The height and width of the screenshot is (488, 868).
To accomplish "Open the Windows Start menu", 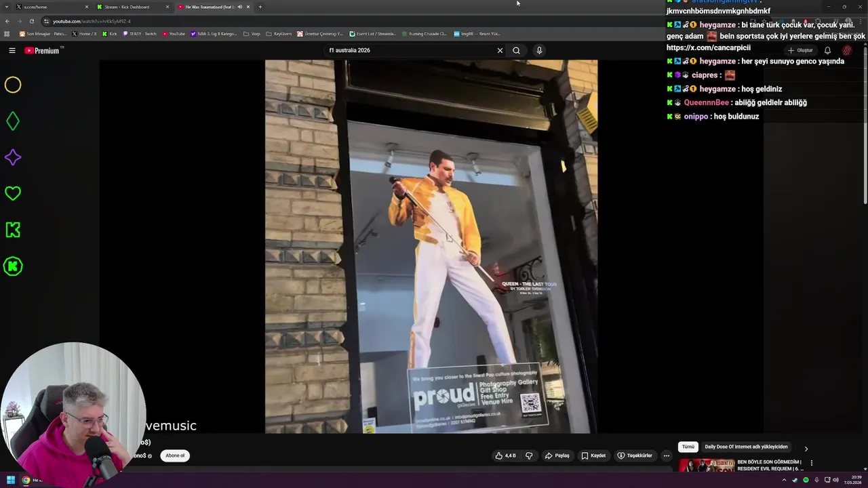I will click(11, 480).
